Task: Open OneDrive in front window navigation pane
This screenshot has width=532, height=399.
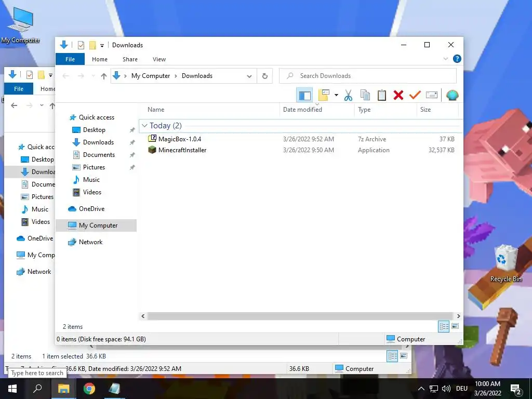Action: click(91, 209)
